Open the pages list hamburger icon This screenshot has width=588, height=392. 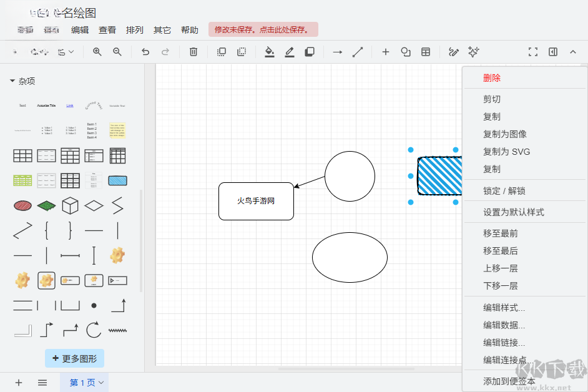[x=42, y=383]
